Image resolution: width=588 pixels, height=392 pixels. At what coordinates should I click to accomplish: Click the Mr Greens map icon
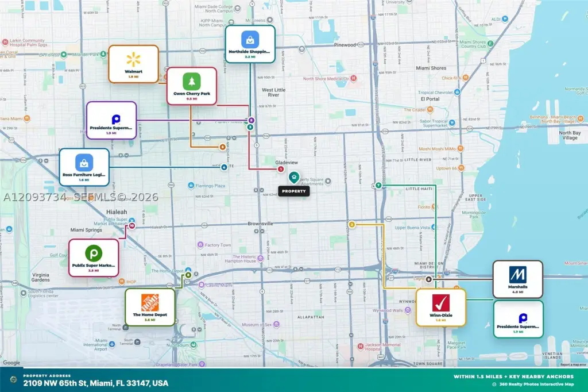click(x=270, y=20)
